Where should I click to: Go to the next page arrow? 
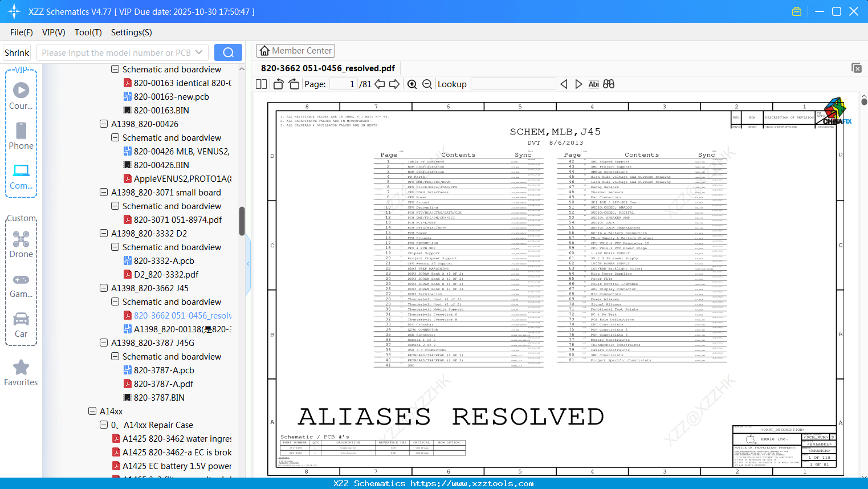coord(394,84)
